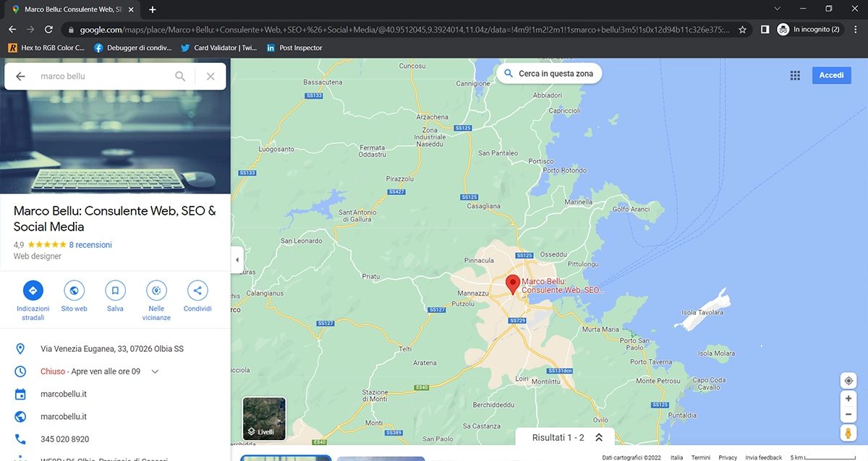Click the Marco Bellu map label

click(x=562, y=285)
